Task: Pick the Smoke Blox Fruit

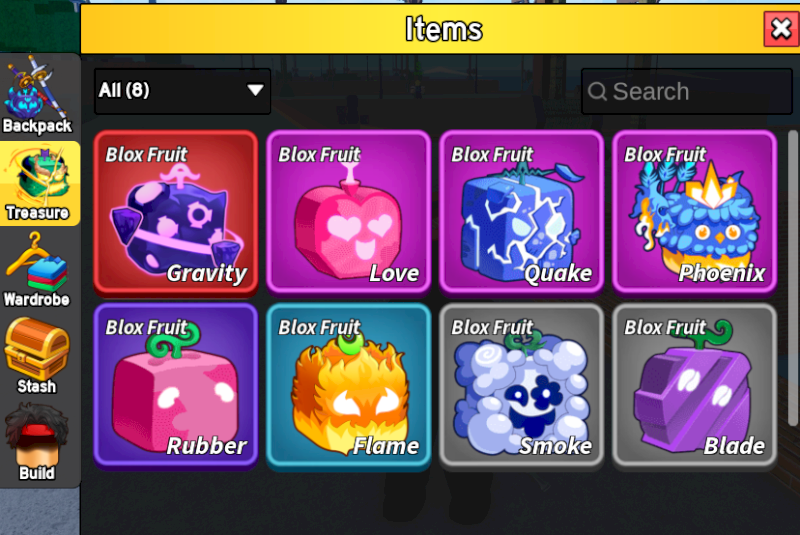Action: point(521,385)
